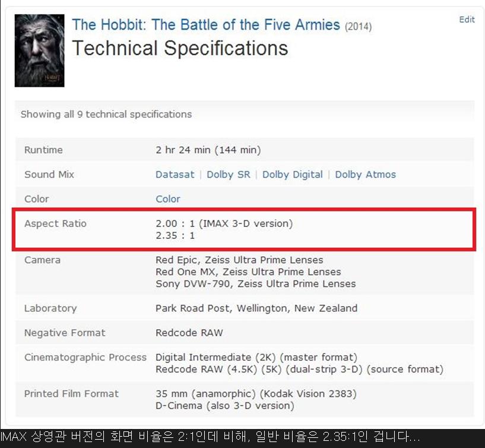Screen dimensions: 485x448
Task: Click the Edit link
Action: point(467,20)
